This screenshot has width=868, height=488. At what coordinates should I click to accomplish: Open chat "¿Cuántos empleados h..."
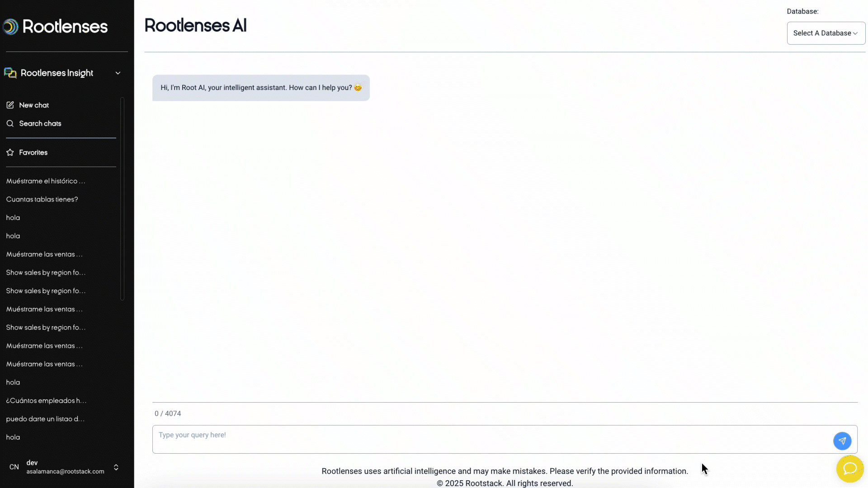(x=46, y=400)
